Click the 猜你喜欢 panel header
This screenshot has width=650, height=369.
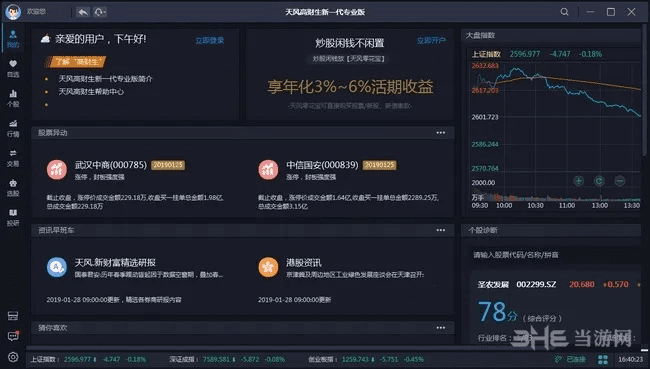click(53, 328)
